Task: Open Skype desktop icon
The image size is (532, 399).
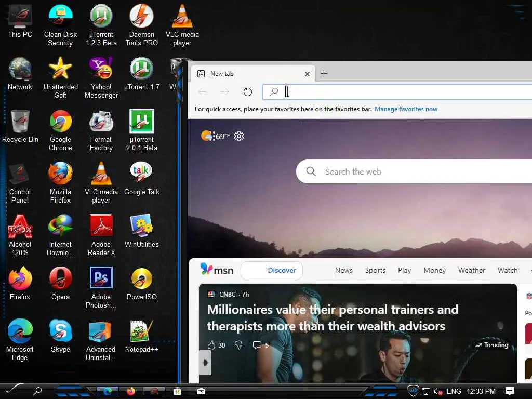Action: tap(60, 336)
